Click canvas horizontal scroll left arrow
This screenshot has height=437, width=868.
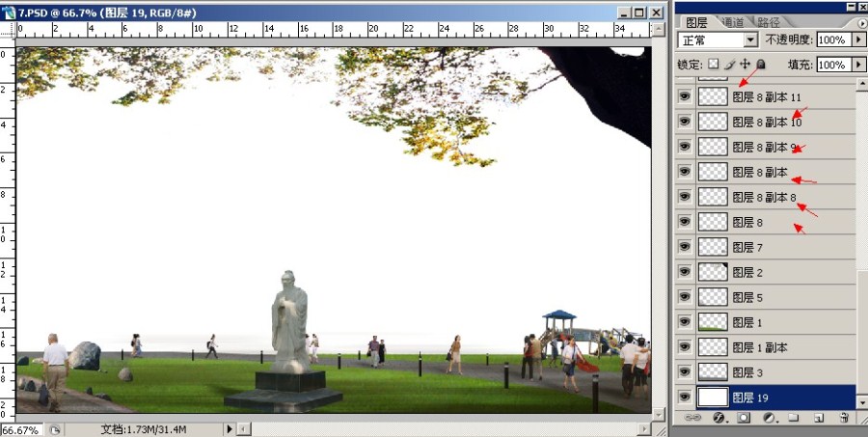244,429
